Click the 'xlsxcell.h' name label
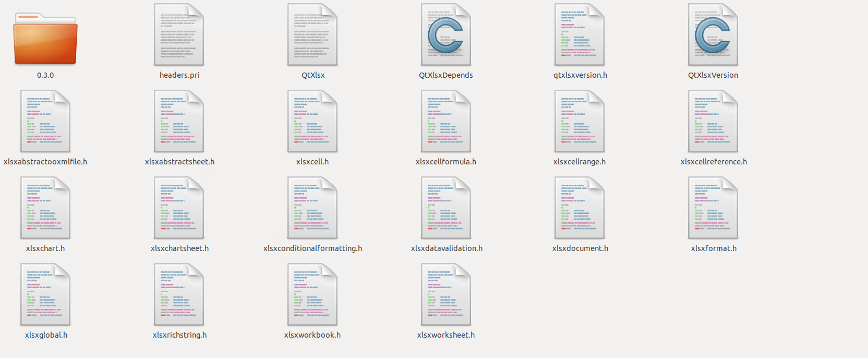This screenshot has height=358, width=868. 312,162
